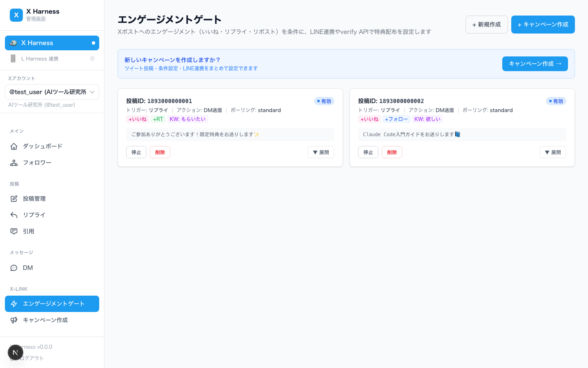Click the DM chat bubble icon
Viewport: 588px width, 368px height.
[x=14, y=267]
